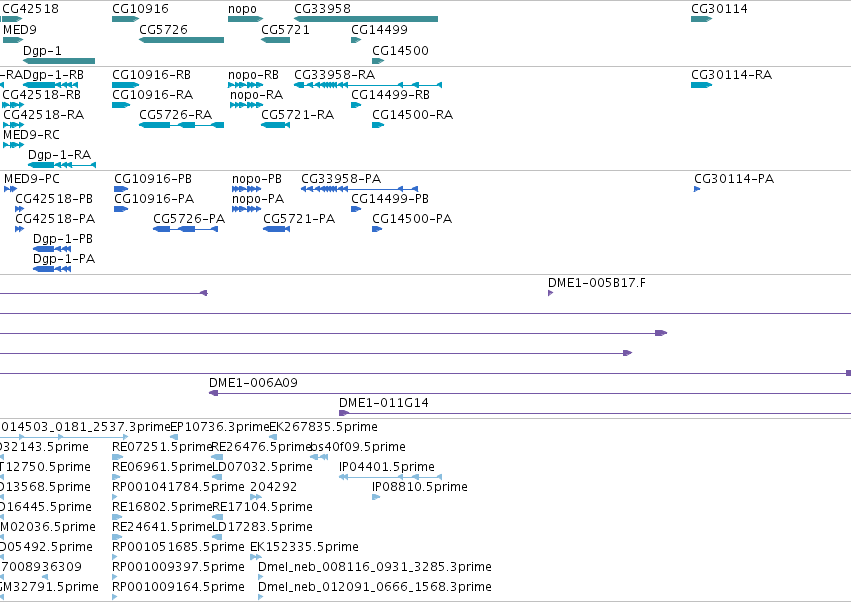
Task: Click the nopo-RB transcript label
Action: [253, 74]
